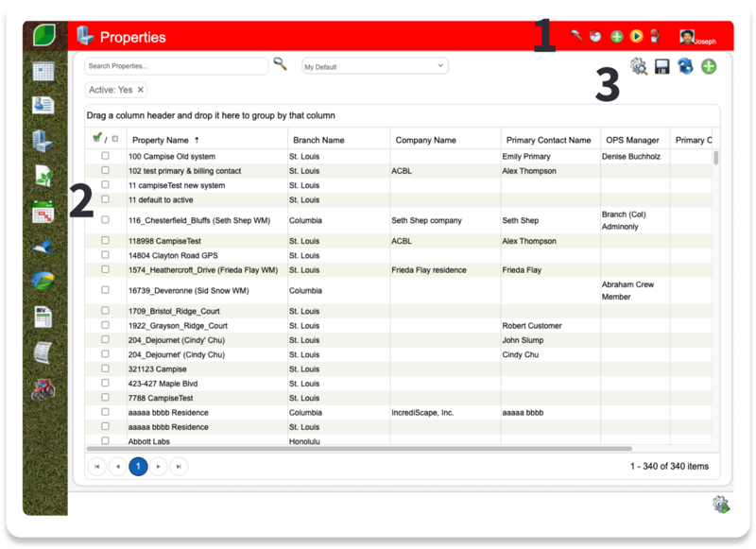The width and height of the screenshot is (756, 549).
Task: Open the red tractor sidebar icon
Action: click(43, 389)
